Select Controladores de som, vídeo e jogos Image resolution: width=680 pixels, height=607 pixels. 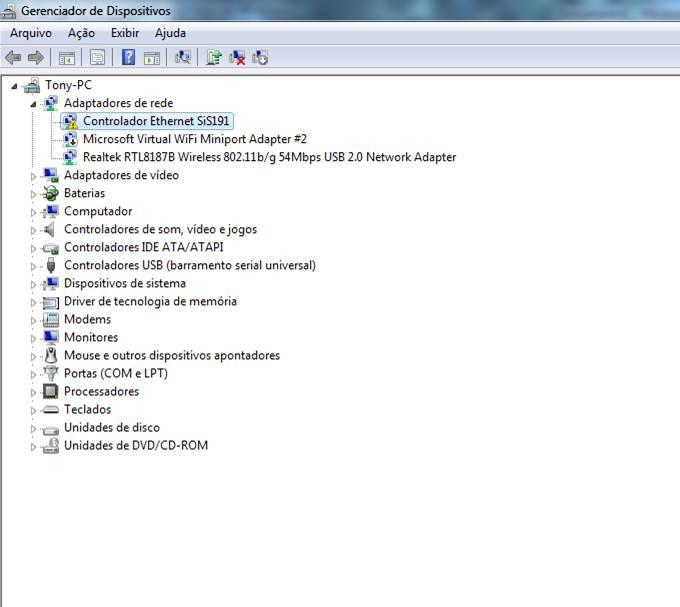[x=160, y=229]
